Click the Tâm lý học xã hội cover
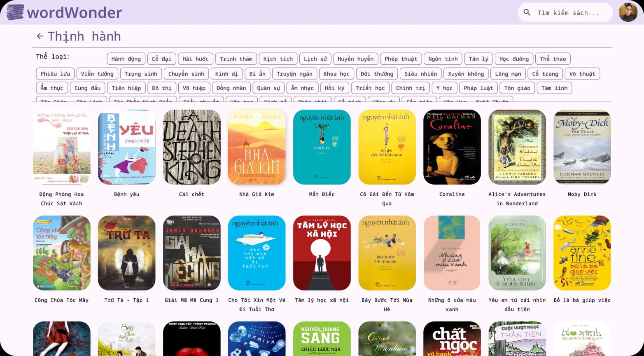 pos(322,253)
